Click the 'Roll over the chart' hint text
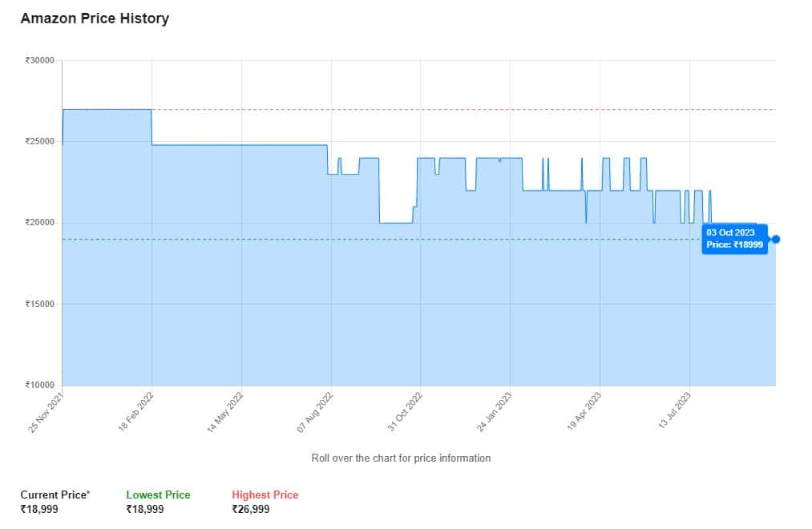Image resolution: width=812 pixels, height=529 pixels. pyautogui.click(x=401, y=458)
